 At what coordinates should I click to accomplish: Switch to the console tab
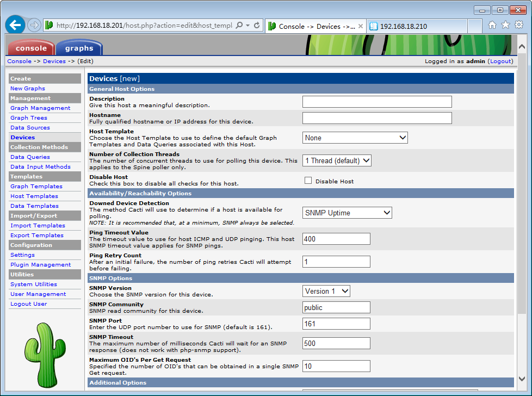pos(31,47)
